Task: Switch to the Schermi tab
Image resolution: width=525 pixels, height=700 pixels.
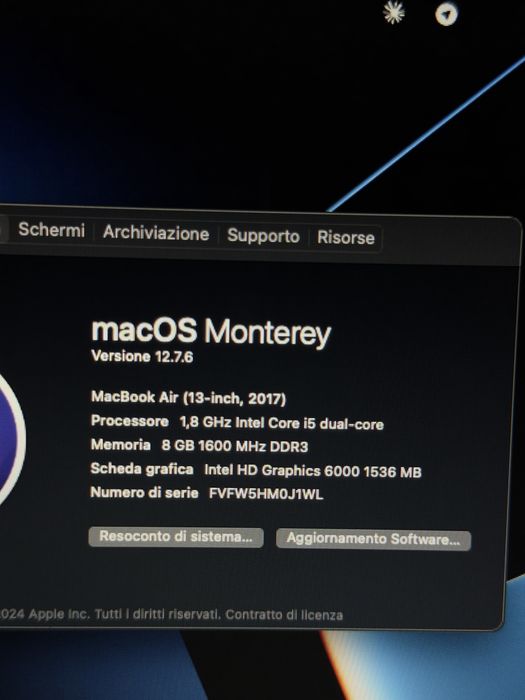Action: [51, 230]
